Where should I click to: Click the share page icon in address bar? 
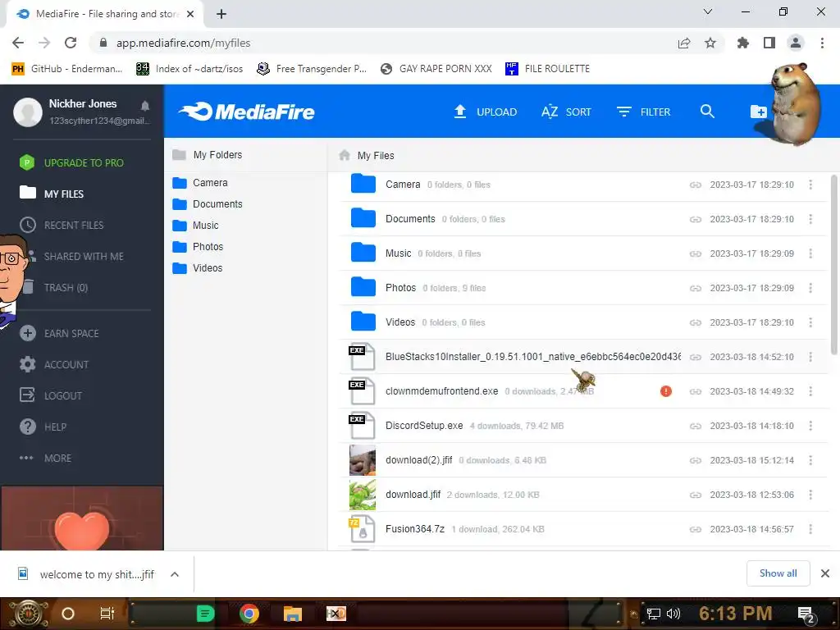point(683,43)
